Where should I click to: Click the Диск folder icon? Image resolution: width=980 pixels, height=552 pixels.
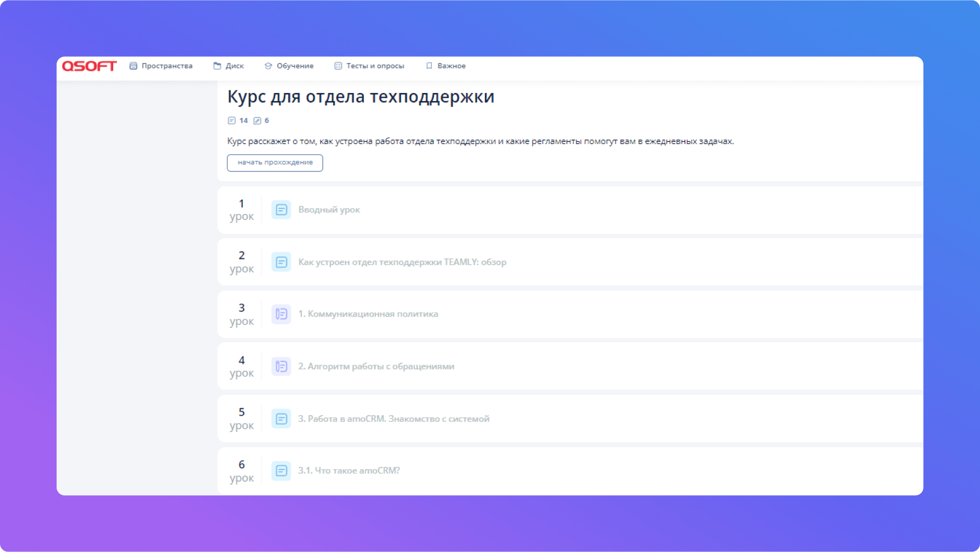pyautogui.click(x=217, y=66)
